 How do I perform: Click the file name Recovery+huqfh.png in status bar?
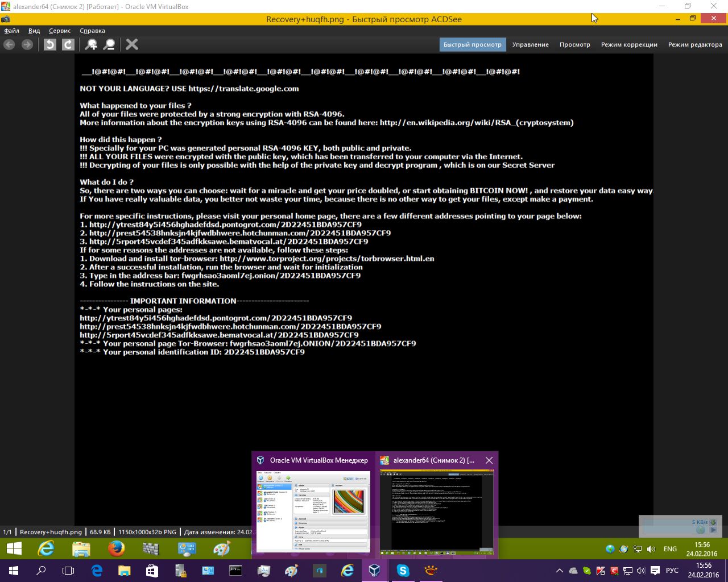point(51,532)
